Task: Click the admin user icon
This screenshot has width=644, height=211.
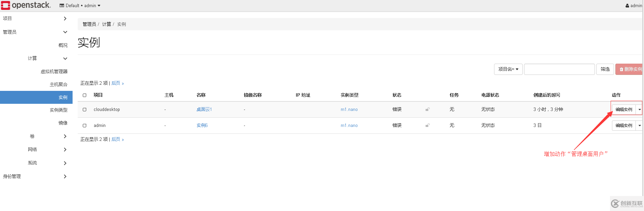Action: click(x=627, y=6)
